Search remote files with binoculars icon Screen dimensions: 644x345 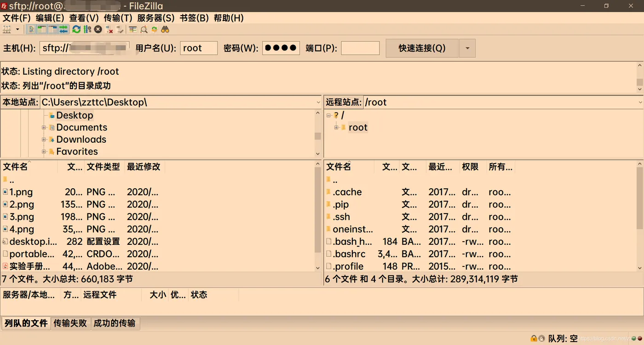(x=165, y=29)
